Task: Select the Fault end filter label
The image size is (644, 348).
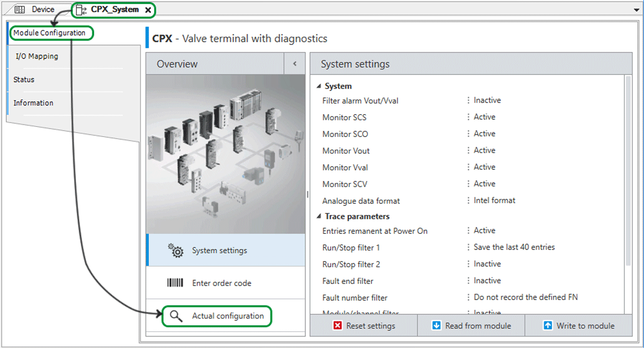Action: point(348,281)
